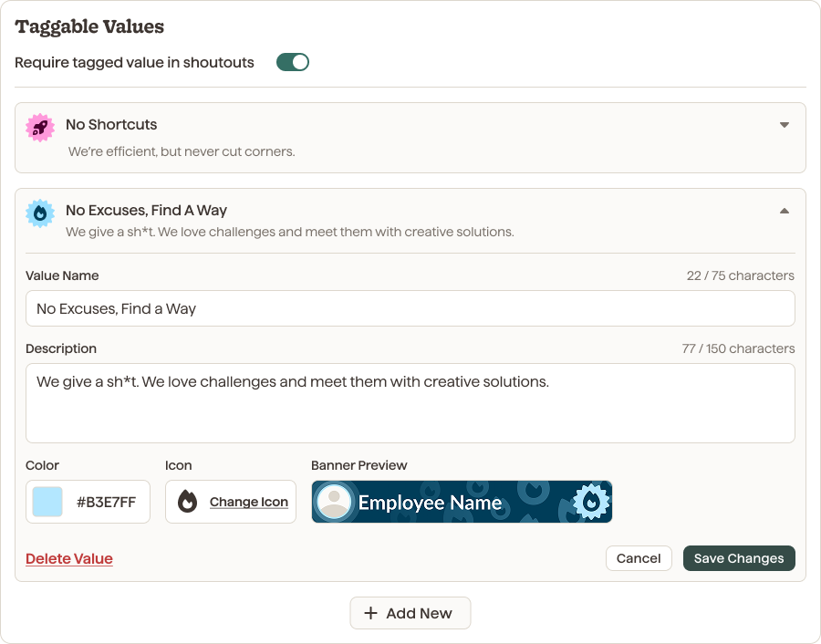Screen dimensions: 821x644
Task: Expand the No Shortcuts value card
Action: [x=785, y=125]
